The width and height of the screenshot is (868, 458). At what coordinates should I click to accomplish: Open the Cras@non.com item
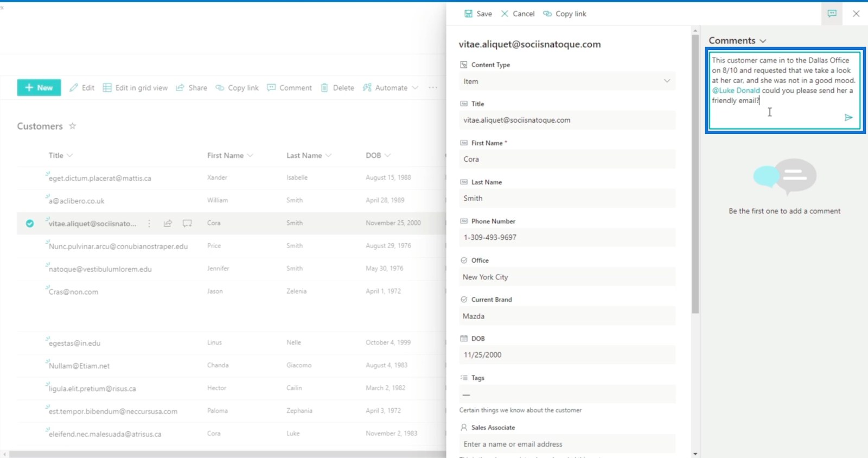(73, 292)
